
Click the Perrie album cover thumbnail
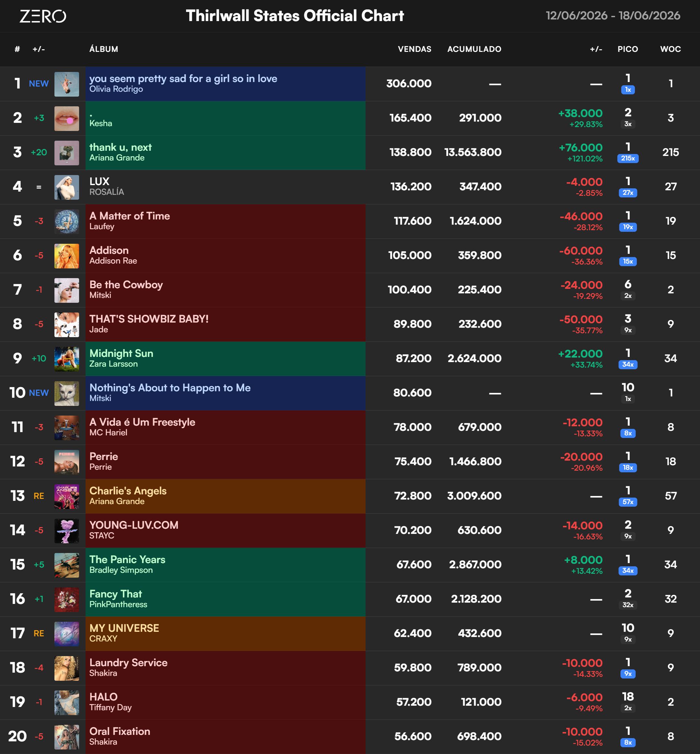pyautogui.click(x=67, y=462)
